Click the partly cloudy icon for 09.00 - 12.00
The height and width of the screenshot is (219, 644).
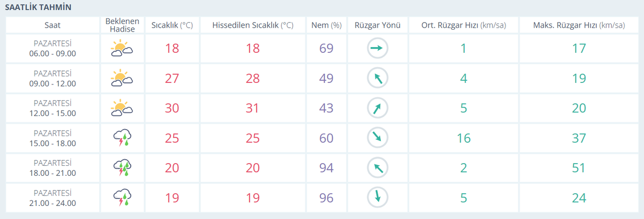point(121,78)
